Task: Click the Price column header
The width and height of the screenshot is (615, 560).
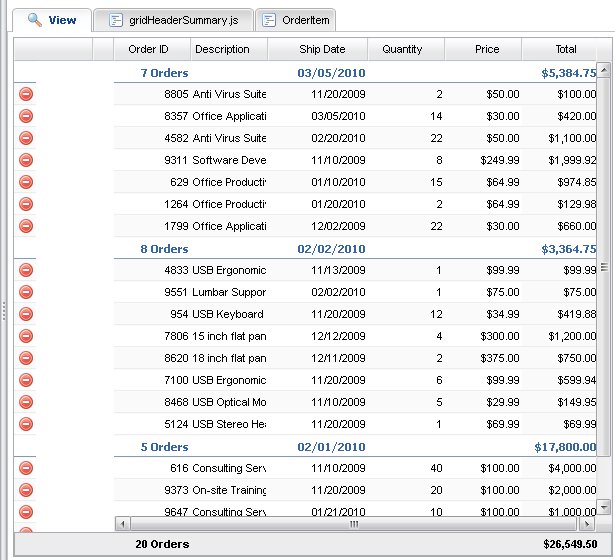Action: coord(487,49)
